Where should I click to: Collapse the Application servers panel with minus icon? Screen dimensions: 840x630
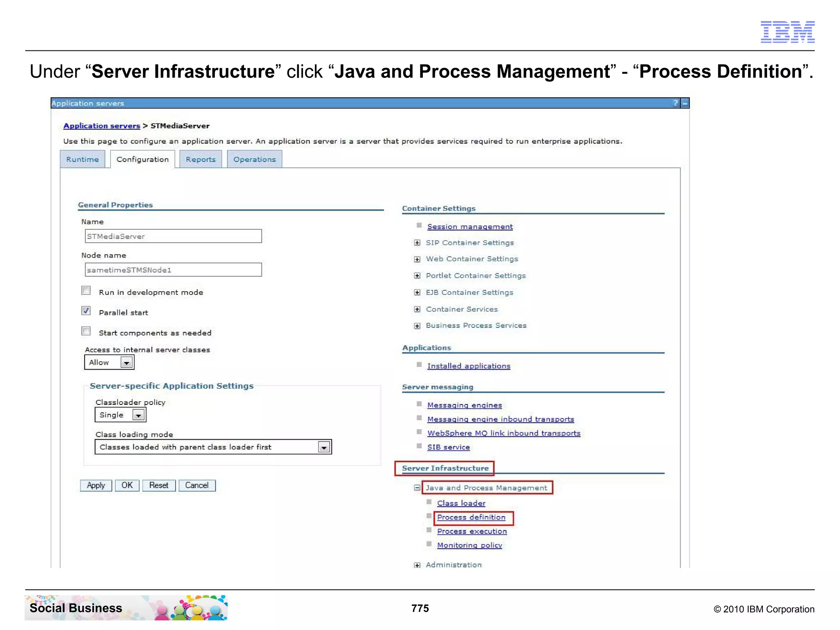tap(685, 103)
